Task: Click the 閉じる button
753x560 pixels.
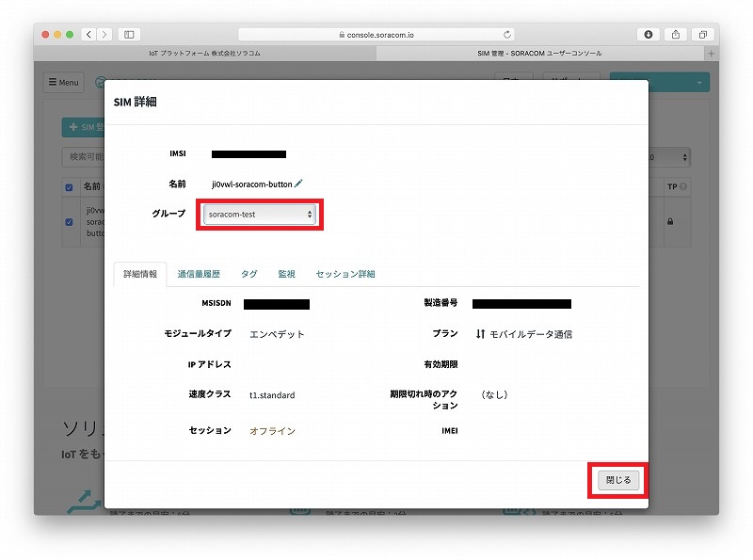Action: 618,480
